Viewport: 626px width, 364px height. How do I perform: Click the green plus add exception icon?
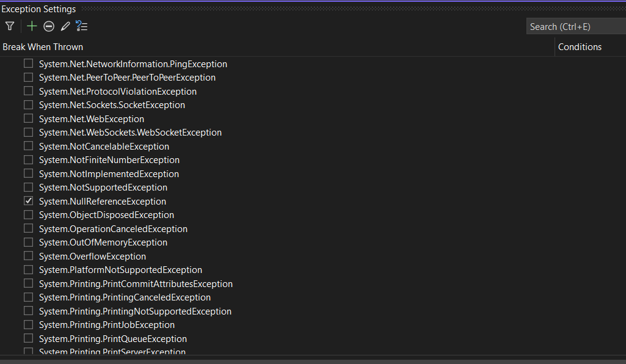[32, 26]
